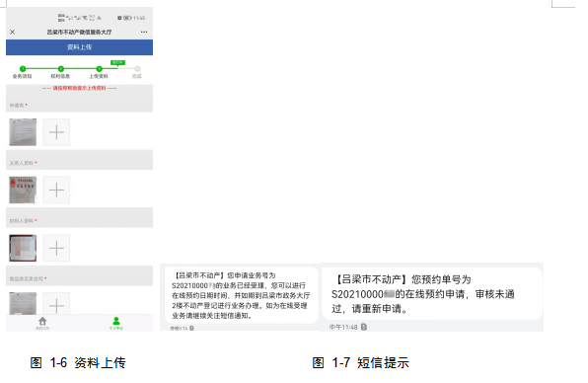Open the blurred rights holder thumbnail
Screen dimensions: 588x383
coord(23,248)
